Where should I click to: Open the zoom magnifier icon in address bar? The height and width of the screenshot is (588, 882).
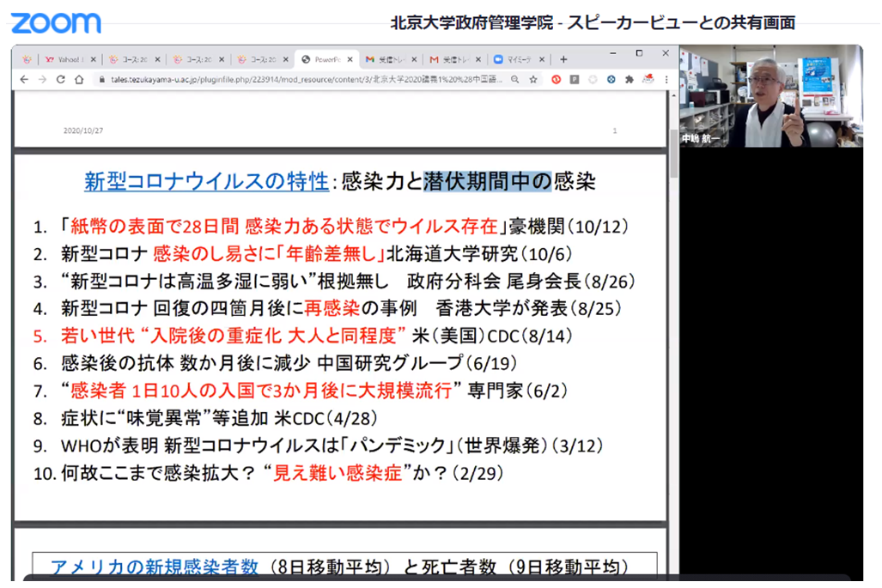[x=514, y=79]
